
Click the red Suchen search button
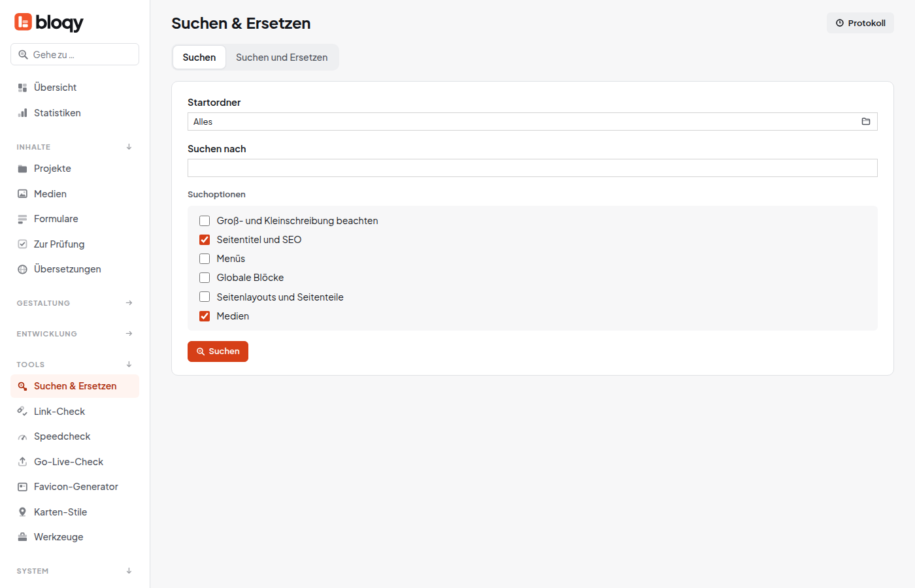[218, 351]
